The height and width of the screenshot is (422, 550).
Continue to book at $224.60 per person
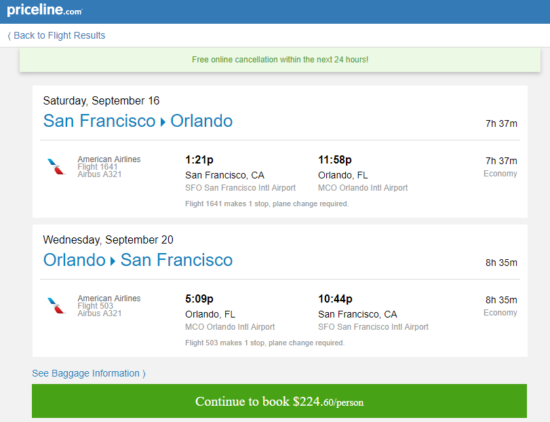[x=279, y=401]
